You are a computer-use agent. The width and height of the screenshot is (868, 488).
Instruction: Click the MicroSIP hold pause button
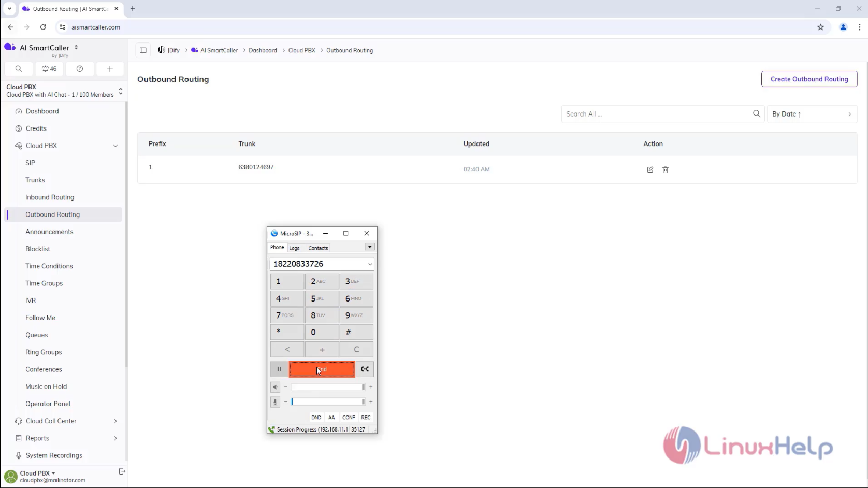point(279,369)
